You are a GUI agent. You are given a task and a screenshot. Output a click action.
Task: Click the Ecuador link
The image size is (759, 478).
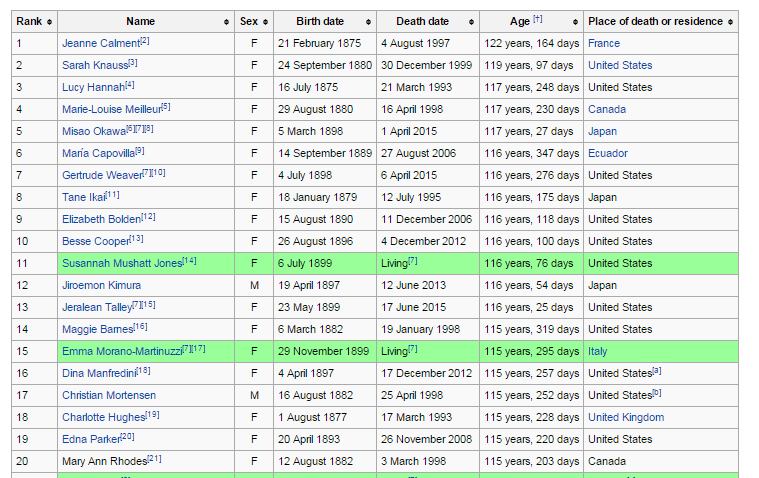pos(608,153)
